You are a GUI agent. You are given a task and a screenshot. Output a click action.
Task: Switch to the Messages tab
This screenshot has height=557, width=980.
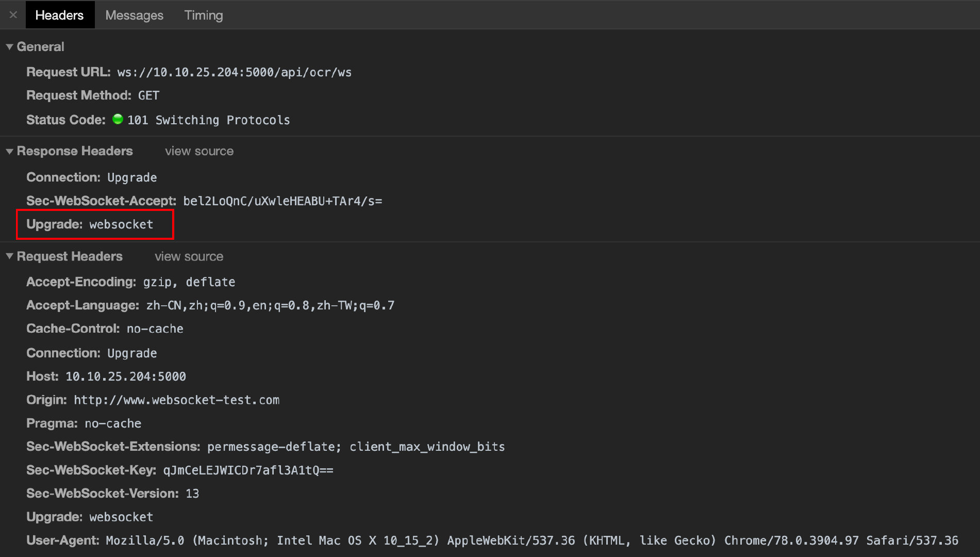(134, 15)
